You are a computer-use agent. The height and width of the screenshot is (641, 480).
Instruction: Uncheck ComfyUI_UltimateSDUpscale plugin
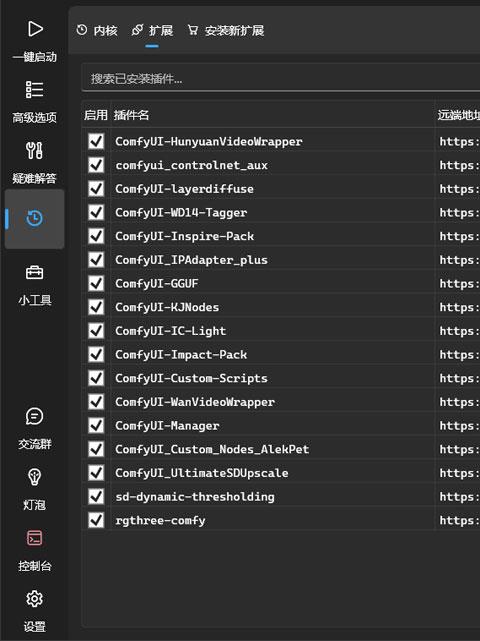tap(96, 473)
